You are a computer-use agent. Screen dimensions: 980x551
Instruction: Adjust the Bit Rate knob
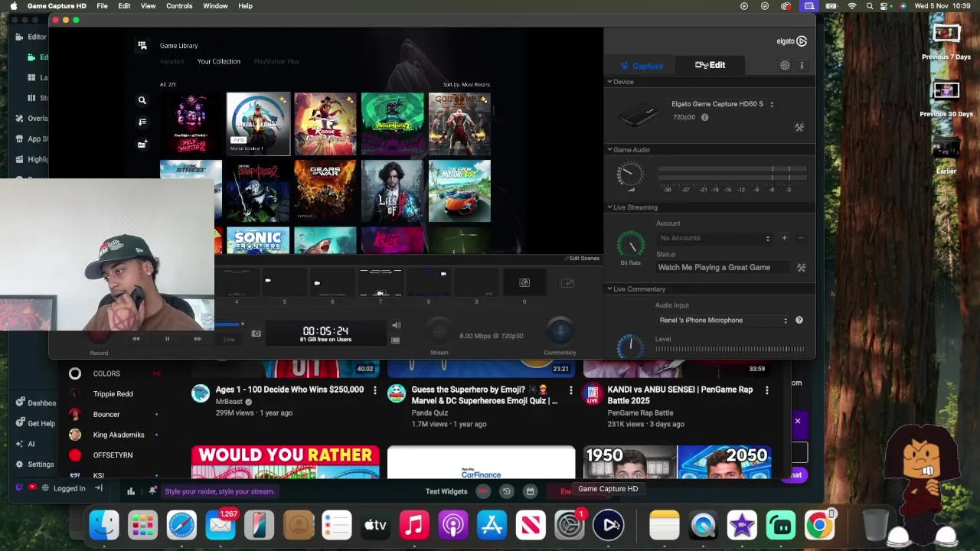631,244
